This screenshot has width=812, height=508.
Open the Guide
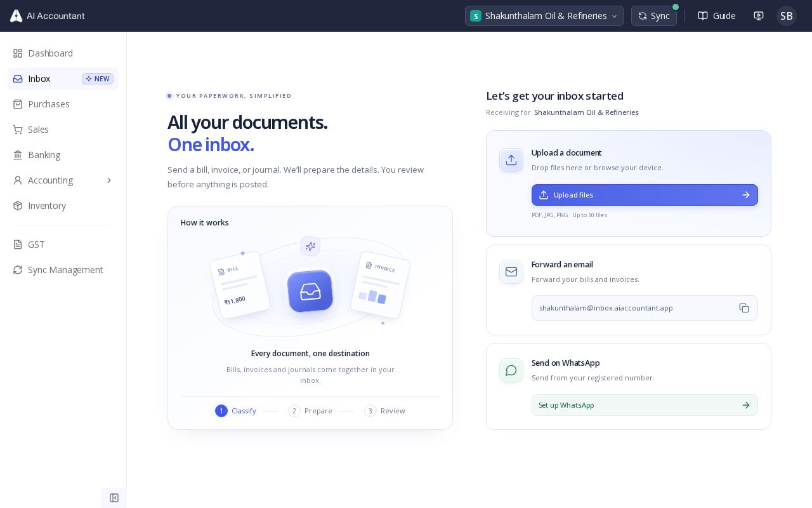717,16
